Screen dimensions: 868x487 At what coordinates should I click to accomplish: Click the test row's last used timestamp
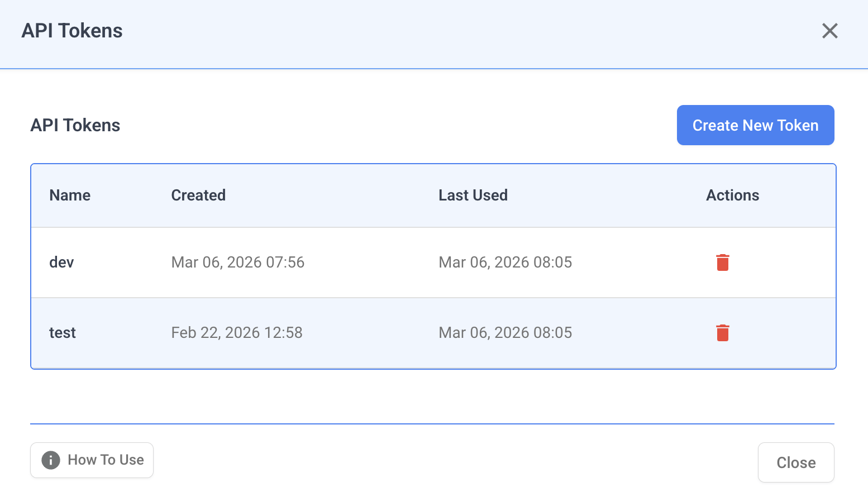[x=505, y=333]
